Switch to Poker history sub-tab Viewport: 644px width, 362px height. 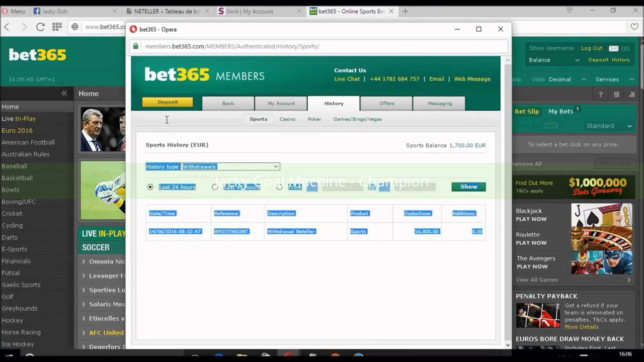(x=314, y=119)
